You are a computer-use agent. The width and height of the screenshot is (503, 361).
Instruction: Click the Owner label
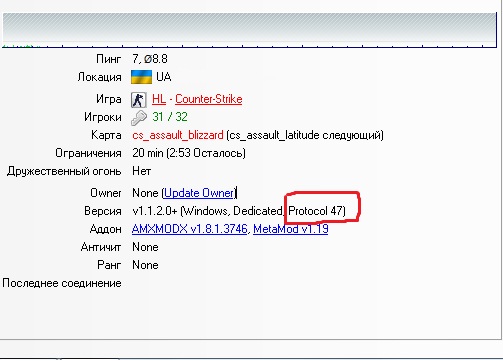pyautogui.click(x=106, y=193)
